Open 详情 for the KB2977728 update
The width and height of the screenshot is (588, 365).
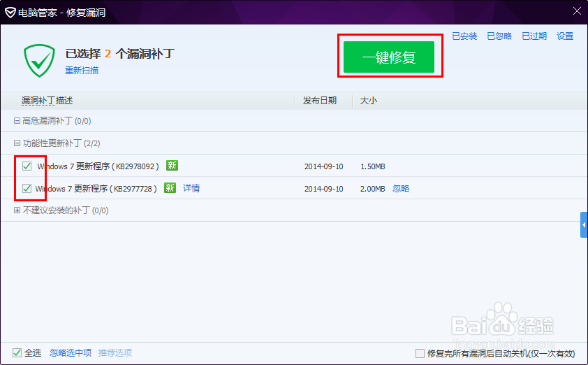tap(191, 188)
